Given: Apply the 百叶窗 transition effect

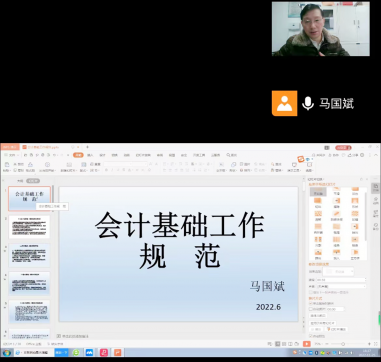Looking at the screenshot, I should pyautogui.click(x=318, y=229).
